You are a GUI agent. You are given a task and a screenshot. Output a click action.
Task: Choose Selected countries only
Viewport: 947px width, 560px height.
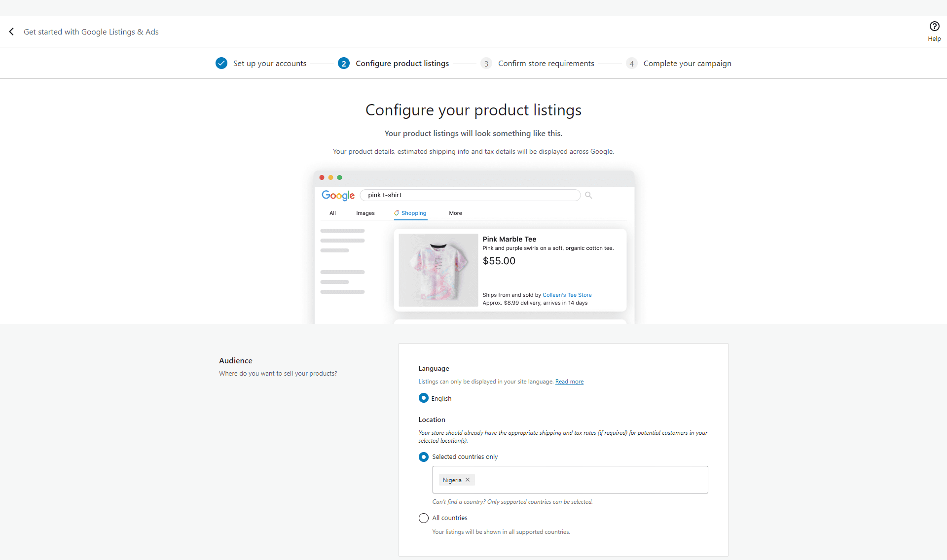click(x=423, y=456)
